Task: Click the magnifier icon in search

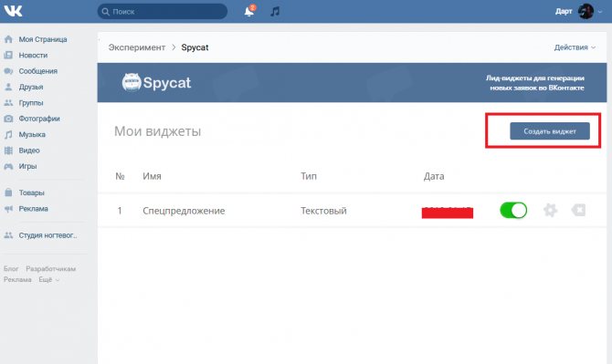Action: click(x=105, y=12)
